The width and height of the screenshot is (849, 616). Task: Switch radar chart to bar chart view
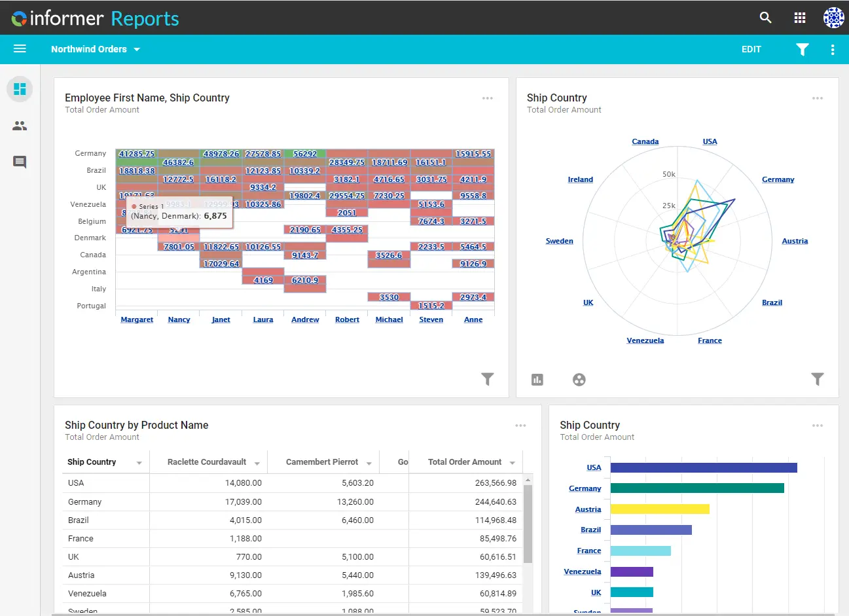pos(537,380)
